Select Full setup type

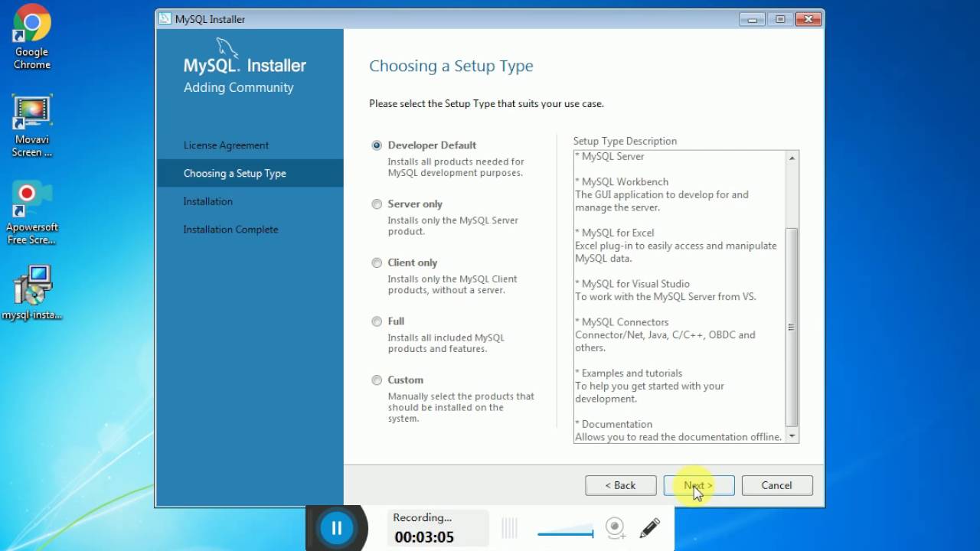coord(377,321)
